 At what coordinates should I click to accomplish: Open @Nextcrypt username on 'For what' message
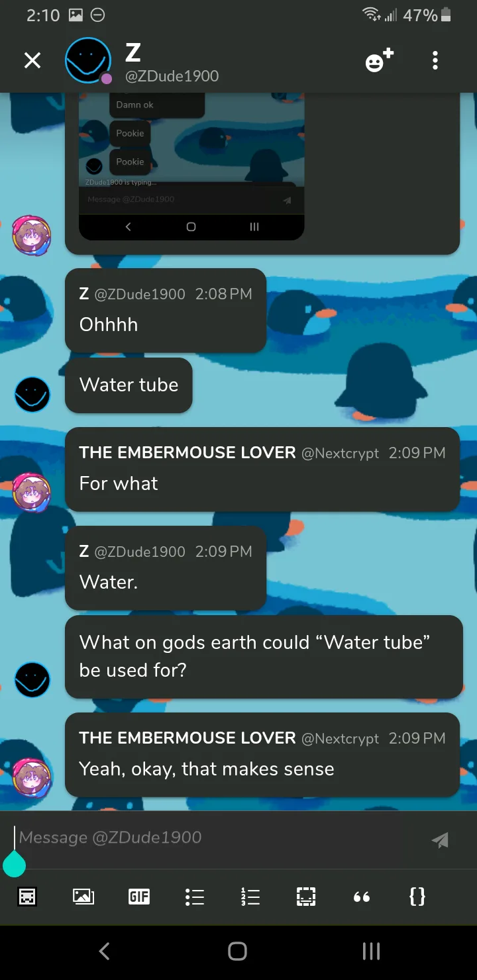[340, 454]
